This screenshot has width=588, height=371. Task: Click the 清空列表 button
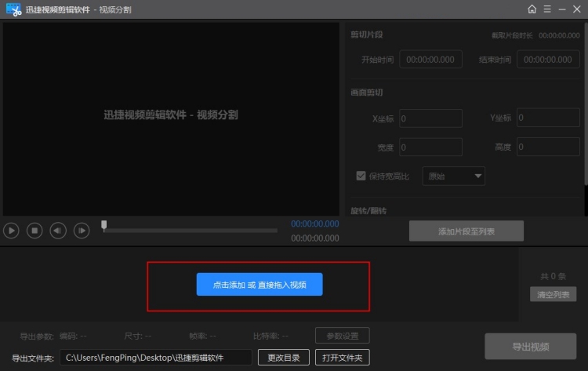pos(554,294)
